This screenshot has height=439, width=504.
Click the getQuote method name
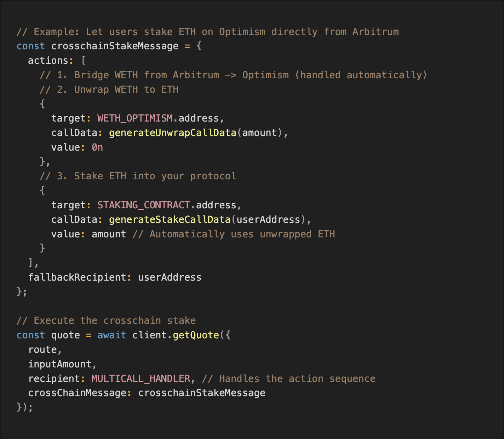196,335
